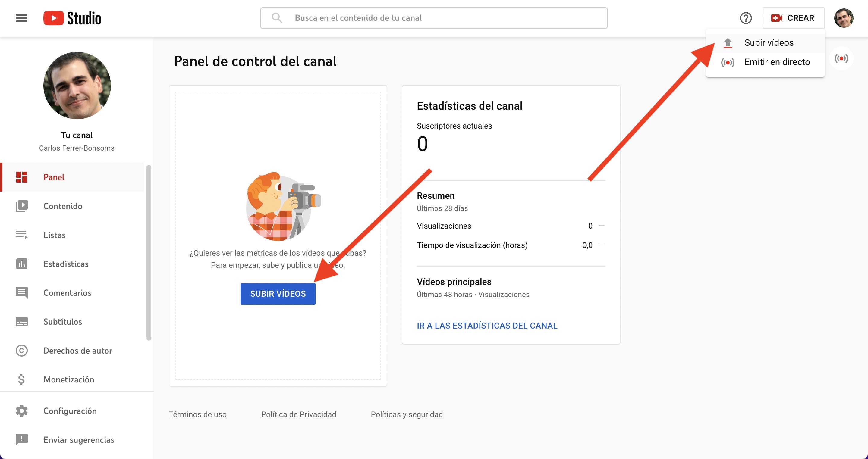The width and height of the screenshot is (868, 459).
Task: Open the account avatar menu
Action: [843, 18]
